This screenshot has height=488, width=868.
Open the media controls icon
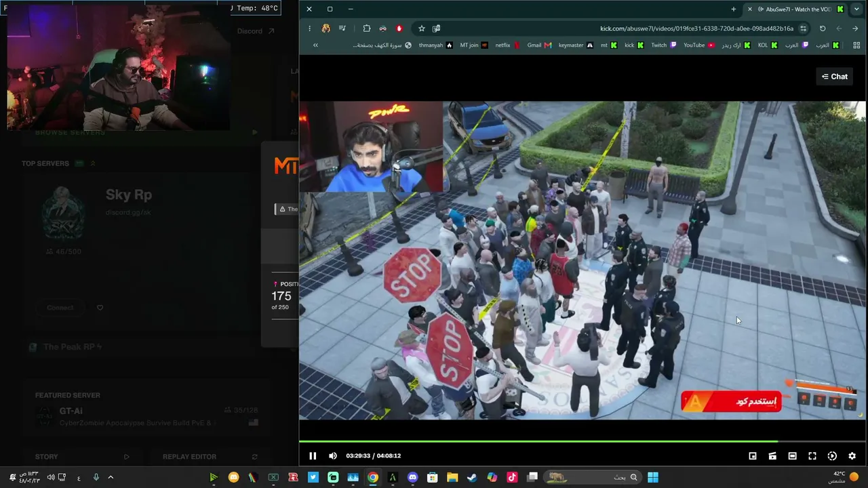point(342,28)
